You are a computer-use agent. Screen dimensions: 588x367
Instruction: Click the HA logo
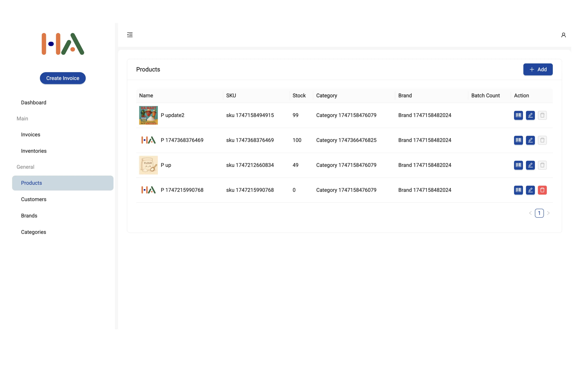[62, 44]
